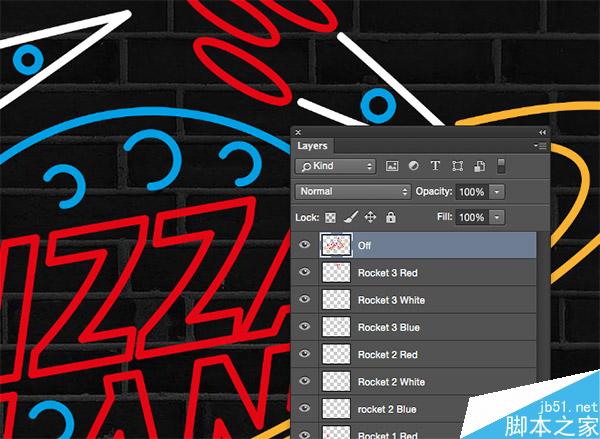
Task: Select the Rocket 3 Red layer thumbnail
Action: pyautogui.click(x=336, y=273)
